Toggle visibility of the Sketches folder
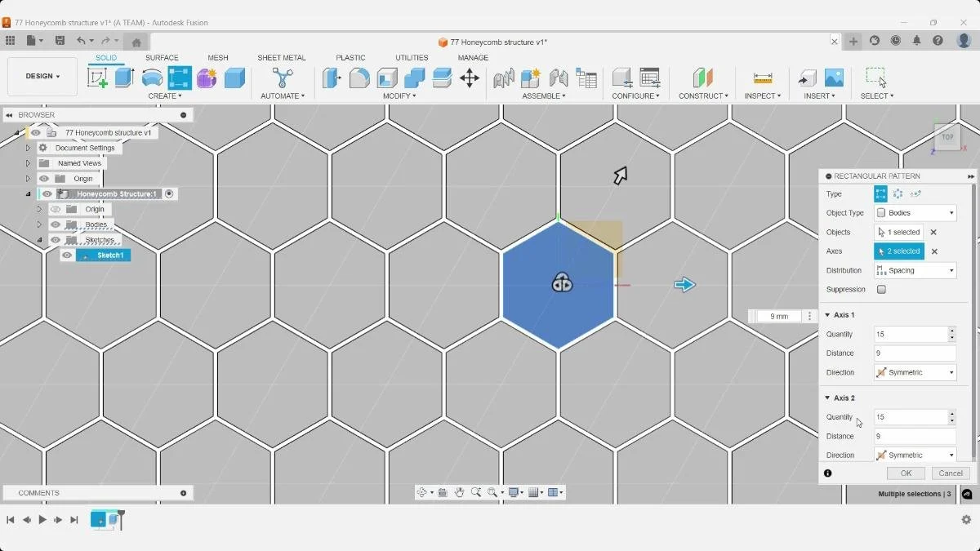Image resolution: width=980 pixels, height=551 pixels. point(56,240)
